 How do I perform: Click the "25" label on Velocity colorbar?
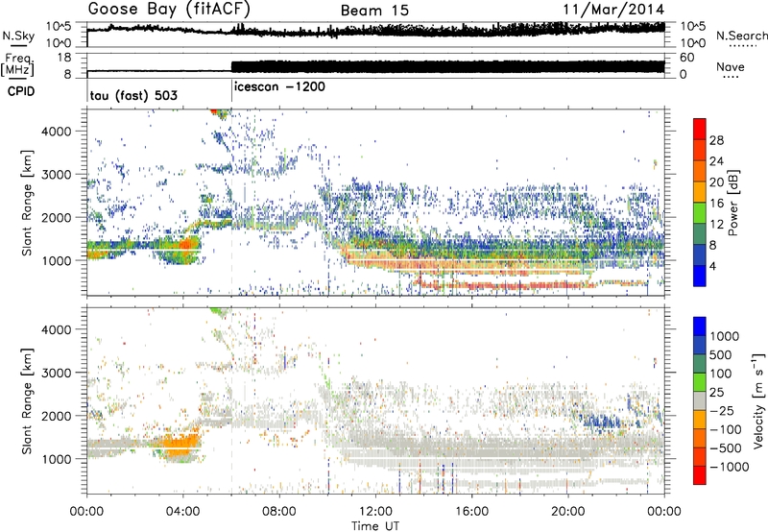(717, 393)
